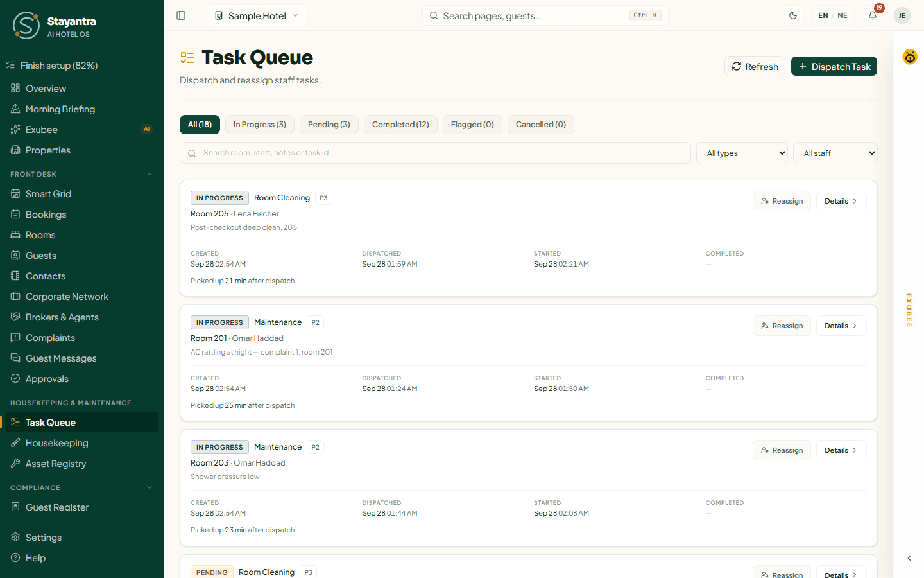The width and height of the screenshot is (924, 578).
Task: Collapse the Front Desk section
Action: point(81,174)
